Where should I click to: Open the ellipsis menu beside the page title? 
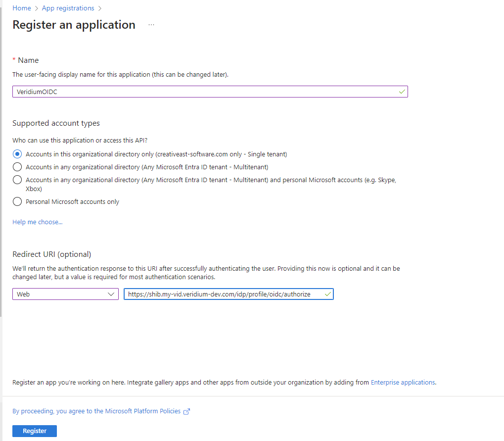point(151,25)
